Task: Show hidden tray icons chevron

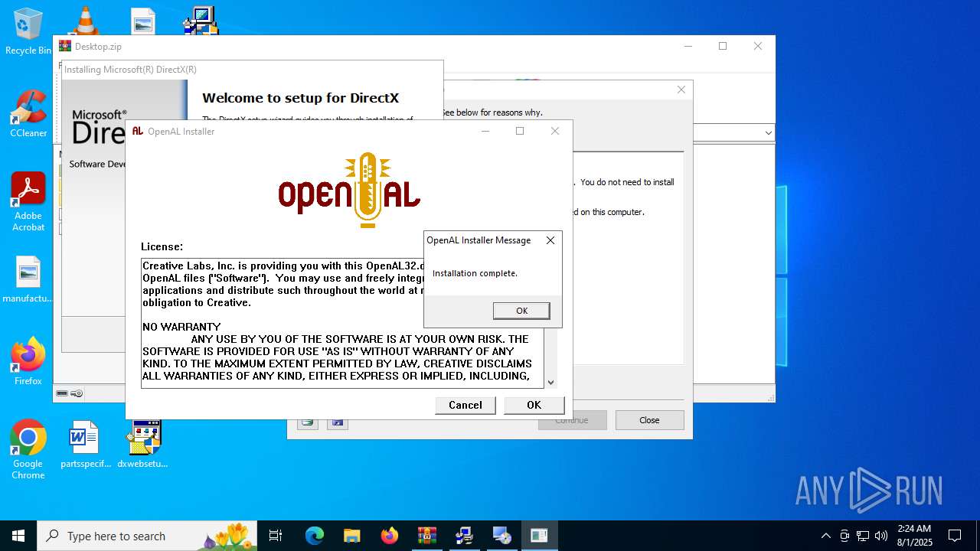Action: click(x=825, y=536)
